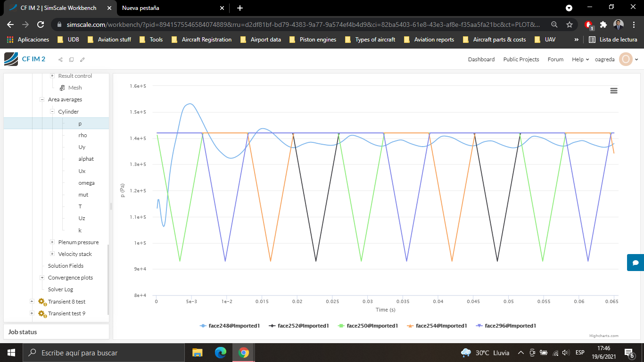Expand the Transient test 9 simulation
This screenshot has height=362, width=644.
(x=32, y=313)
